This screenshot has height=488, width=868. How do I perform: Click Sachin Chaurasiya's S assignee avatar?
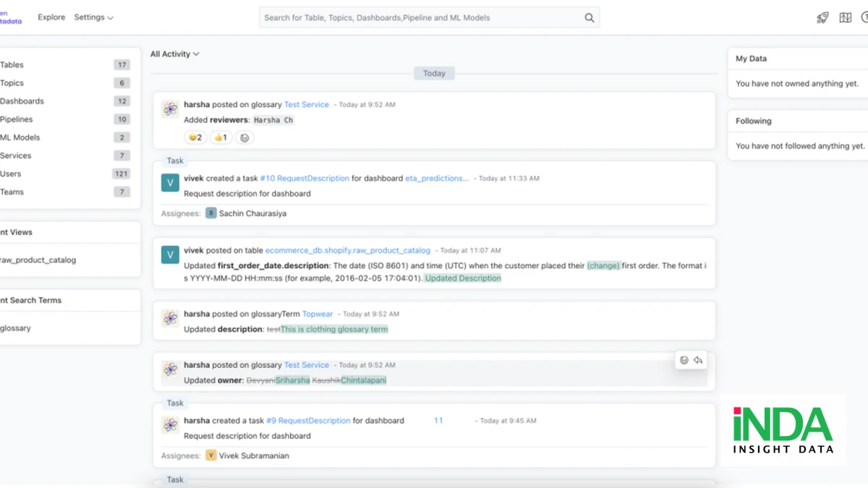click(x=211, y=213)
